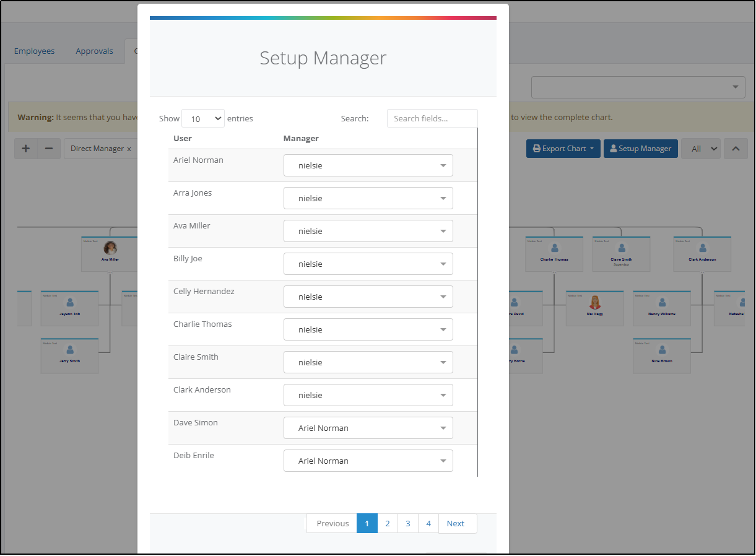756x556 pixels.
Task: Click the Ariel Norman user name
Action: pyautogui.click(x=198, y=160)
